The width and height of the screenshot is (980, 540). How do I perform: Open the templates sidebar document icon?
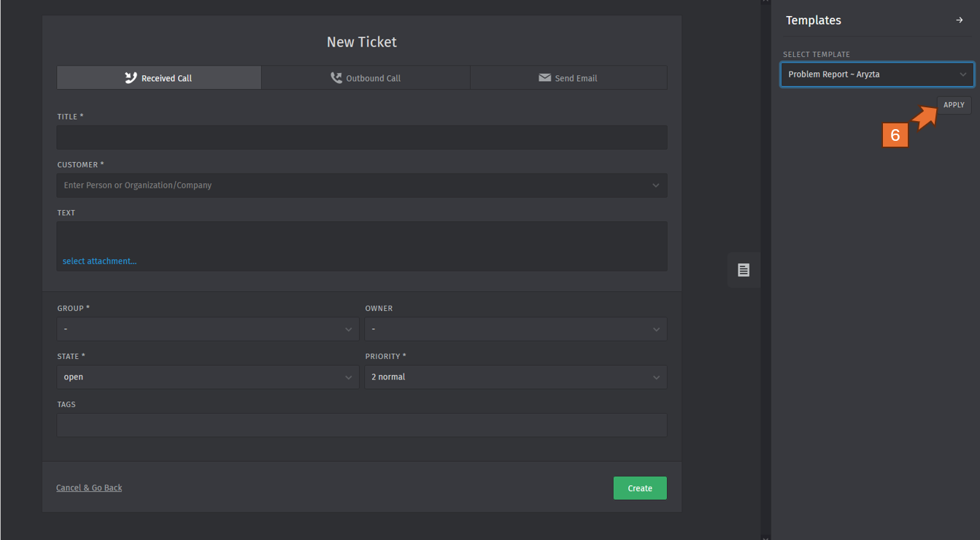pyautogui.click(x=744, y=270)
